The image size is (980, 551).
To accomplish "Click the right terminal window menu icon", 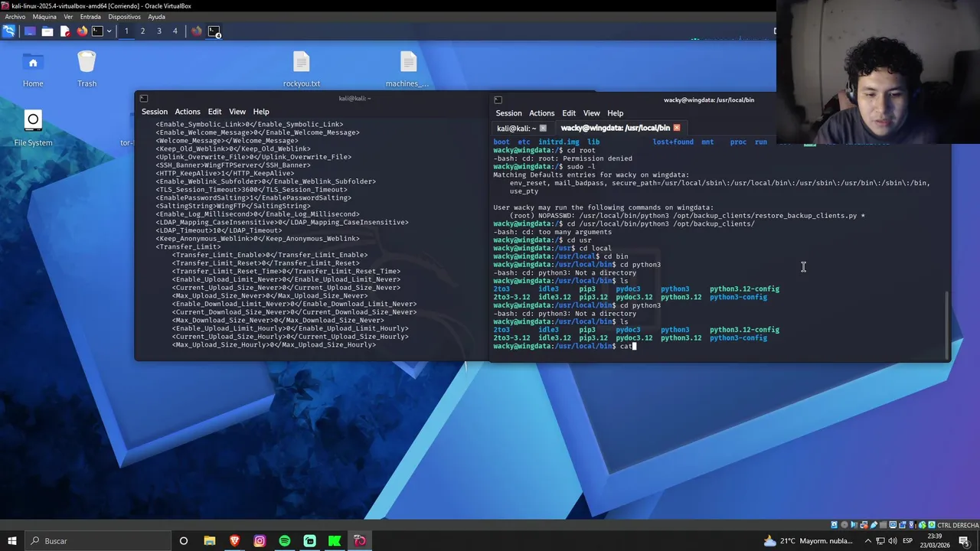I will click(x=498, y=100).
